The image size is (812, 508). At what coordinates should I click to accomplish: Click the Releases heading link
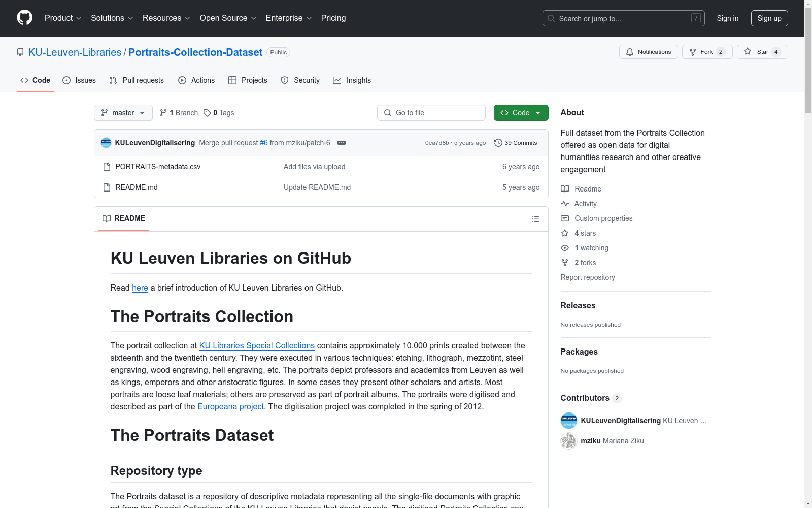(x=578, y=305)
